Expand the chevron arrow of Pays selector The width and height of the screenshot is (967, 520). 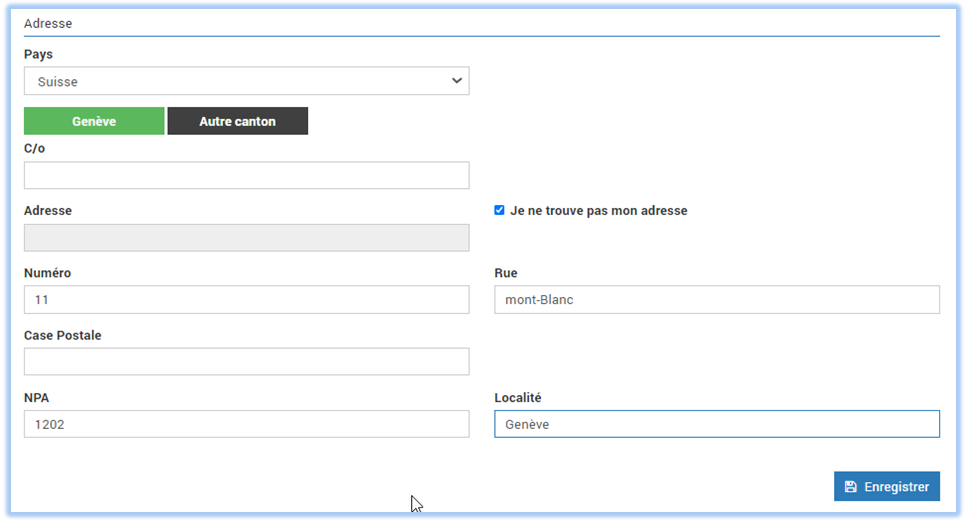coord(456,81)
